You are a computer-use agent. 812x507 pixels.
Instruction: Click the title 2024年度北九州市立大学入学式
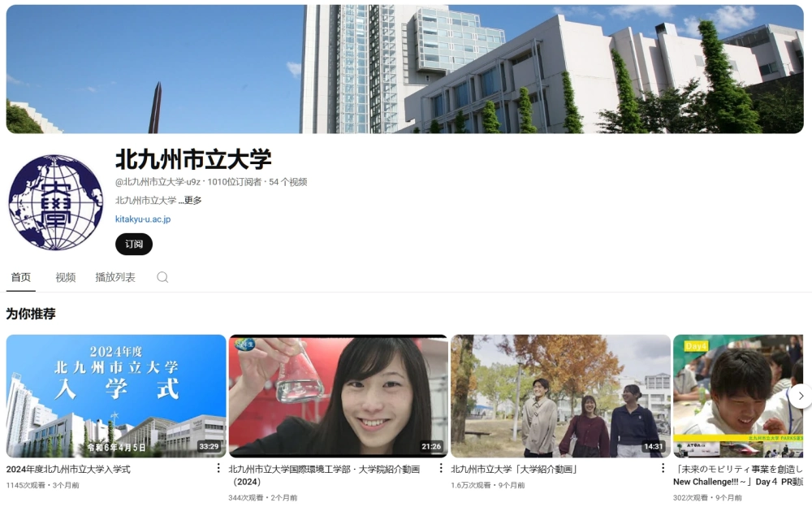coord(68,469)
